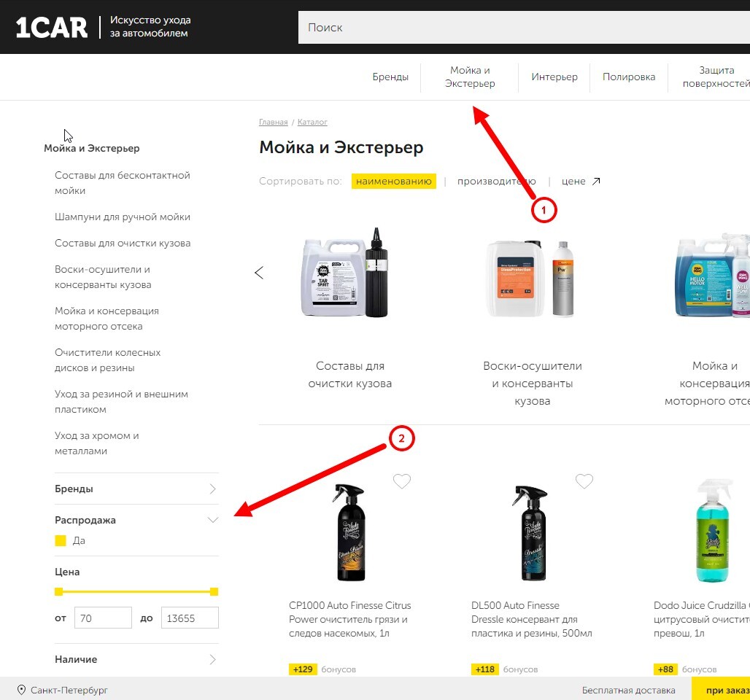This screenshot has height=700, width=750.
Task: Expand the Наличие filter section
Action: [136, 659]
